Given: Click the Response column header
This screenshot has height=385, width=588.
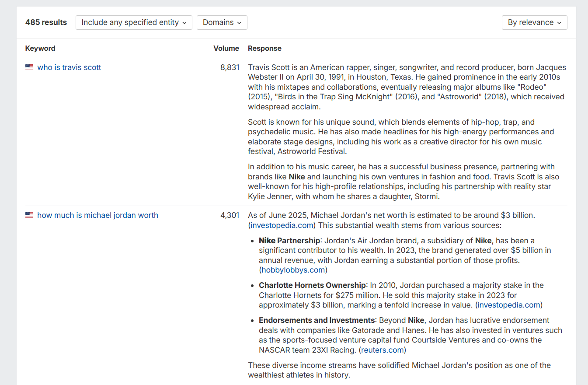Looking at the screenshot, I should (x=264, y=48).
